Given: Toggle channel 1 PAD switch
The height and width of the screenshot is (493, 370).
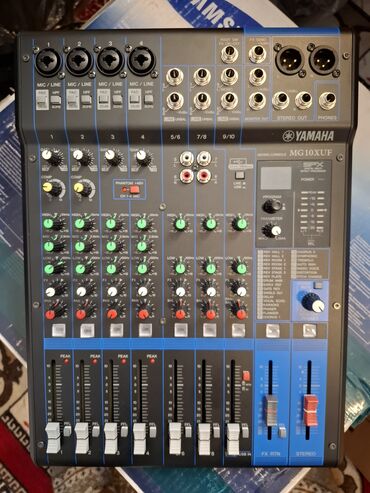Looking at the screenshot, I should click(42, 101).
